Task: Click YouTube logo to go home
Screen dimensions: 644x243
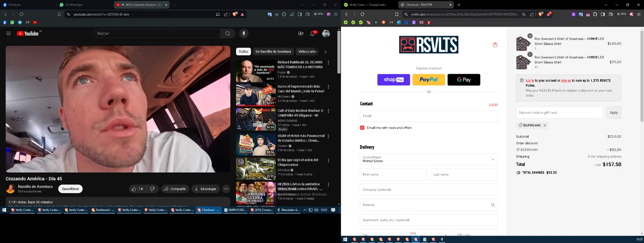Action: (x=28, y=33)
